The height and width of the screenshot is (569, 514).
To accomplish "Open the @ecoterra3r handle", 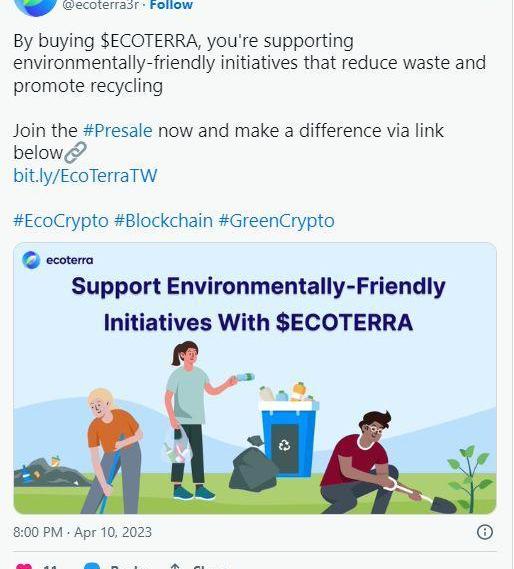I will tap(101, 5).
